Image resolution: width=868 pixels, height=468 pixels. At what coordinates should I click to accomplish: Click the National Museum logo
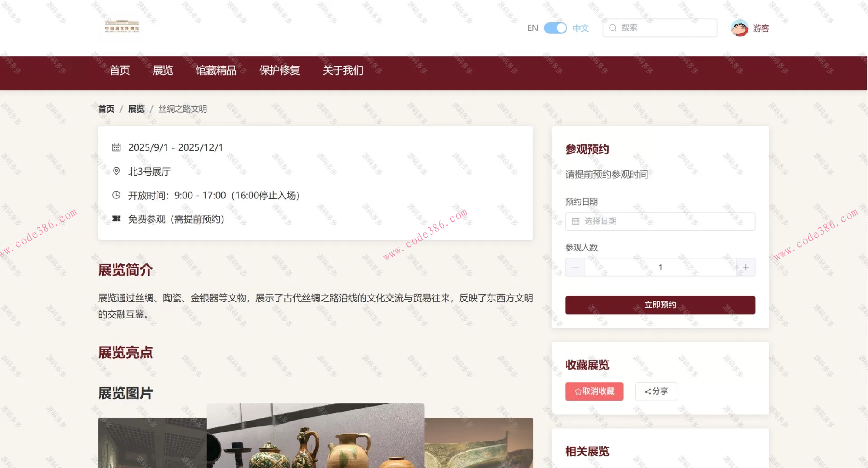pyautogui.click(x=120, y=27)
